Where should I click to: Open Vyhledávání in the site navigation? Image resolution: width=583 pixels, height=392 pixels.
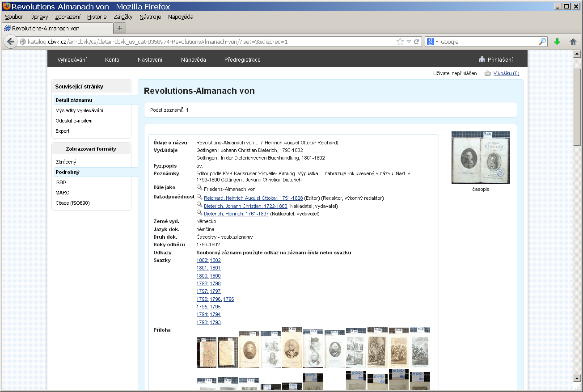(72, 59)
